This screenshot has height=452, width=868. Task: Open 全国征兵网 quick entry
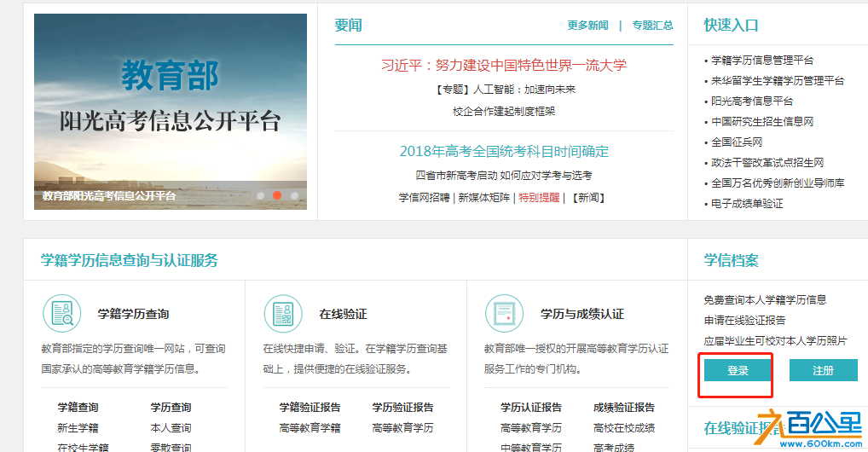[737, 142]
